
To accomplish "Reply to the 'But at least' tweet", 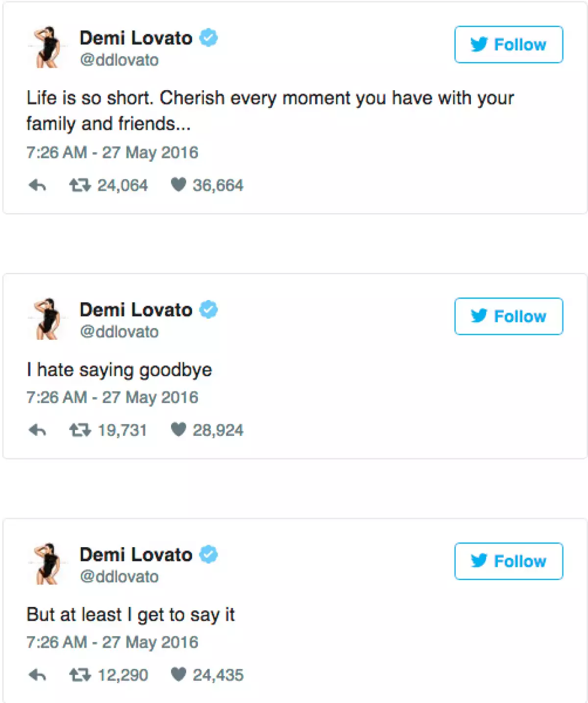I will tap(37, 675).
